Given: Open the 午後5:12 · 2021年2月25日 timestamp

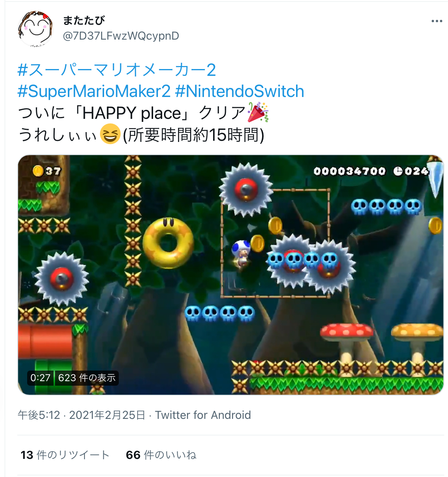Looking at the screenshot, I should click(x=81, y=415).
